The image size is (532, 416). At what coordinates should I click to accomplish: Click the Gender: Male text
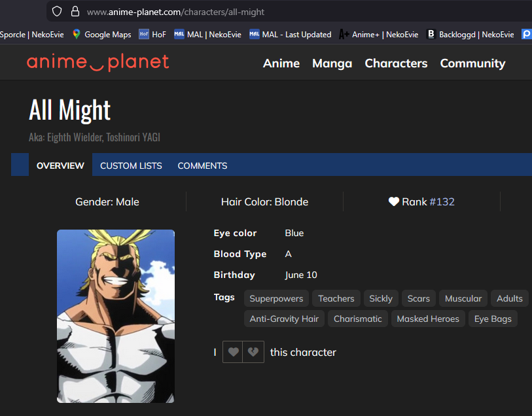(x=107, y=201)
